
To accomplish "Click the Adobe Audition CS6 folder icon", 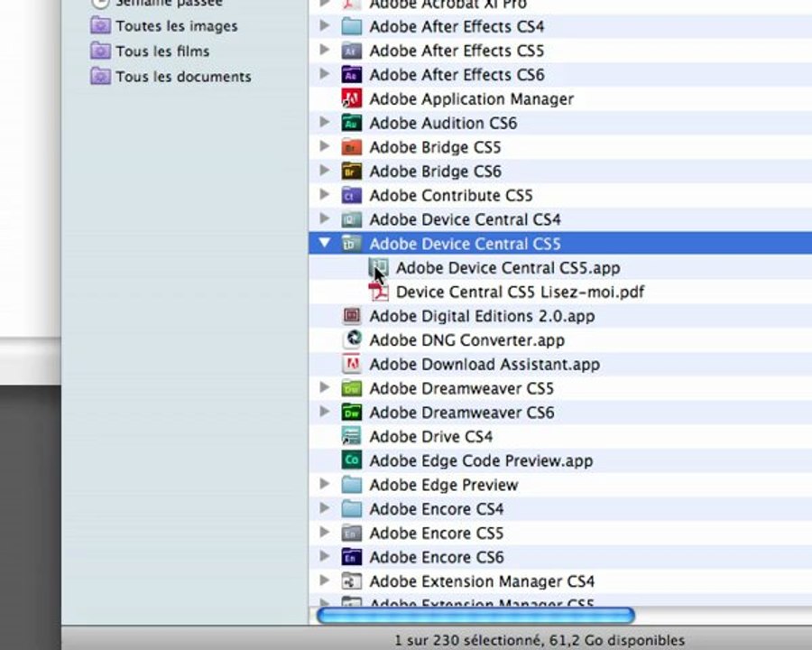I will pos(352,123).
